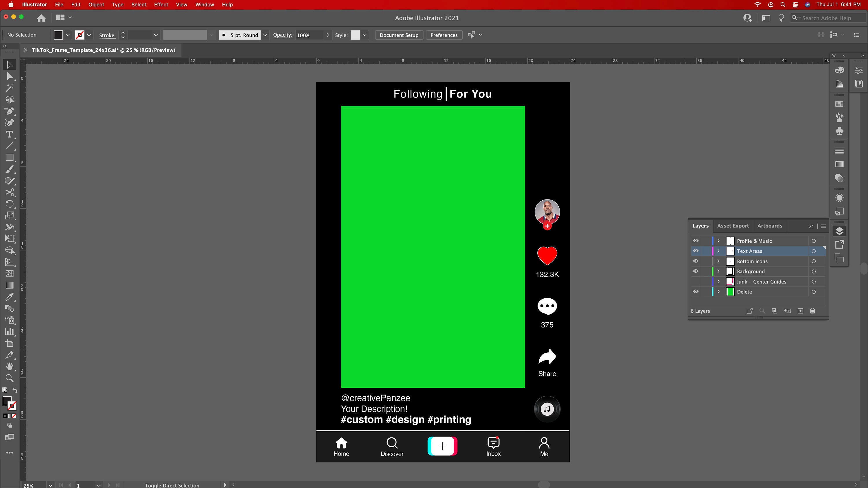868x488 pixels.
Task: Click the Search Adobe Help field
Action: [829, 18]
